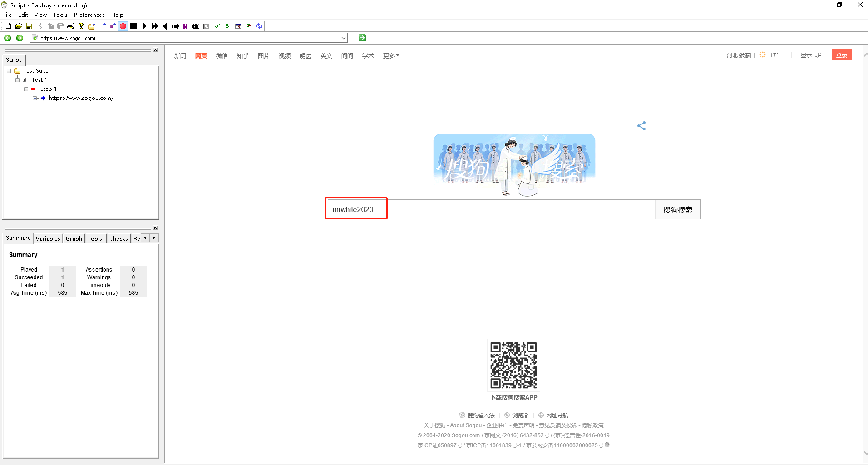Save the script with the floppy icon
The width and height of the screenshot is (868, 465).
coord(29,26)
